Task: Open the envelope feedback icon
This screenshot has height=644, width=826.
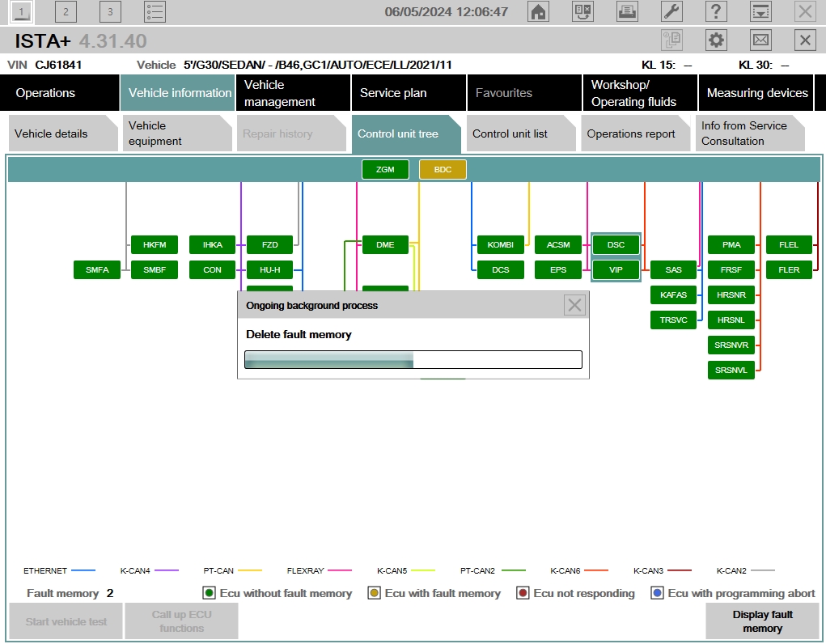Action: (760, 40)
